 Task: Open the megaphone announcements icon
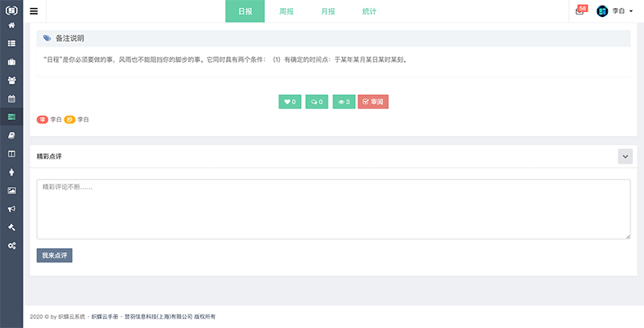(x=11, y=209)
